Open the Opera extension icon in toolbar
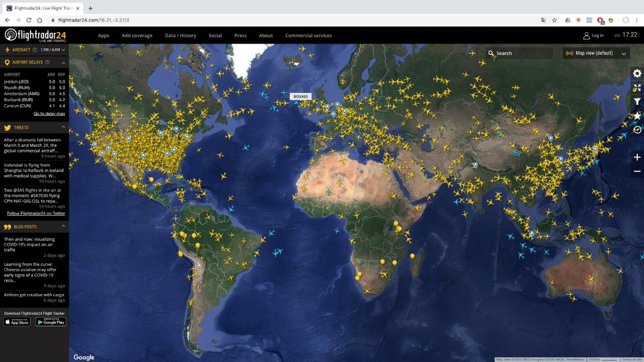 [x=601, y=20]
